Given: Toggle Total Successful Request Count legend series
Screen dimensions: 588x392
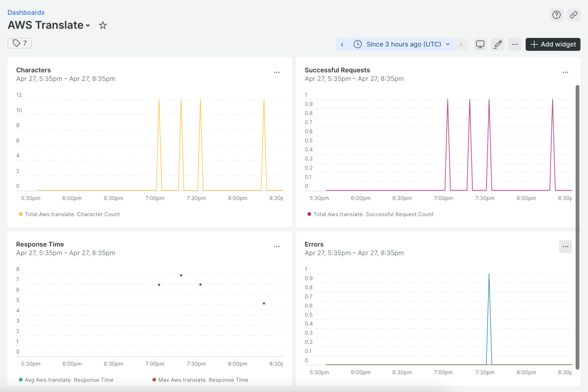Looking at the screenshot, I should (x=370, y=214).
